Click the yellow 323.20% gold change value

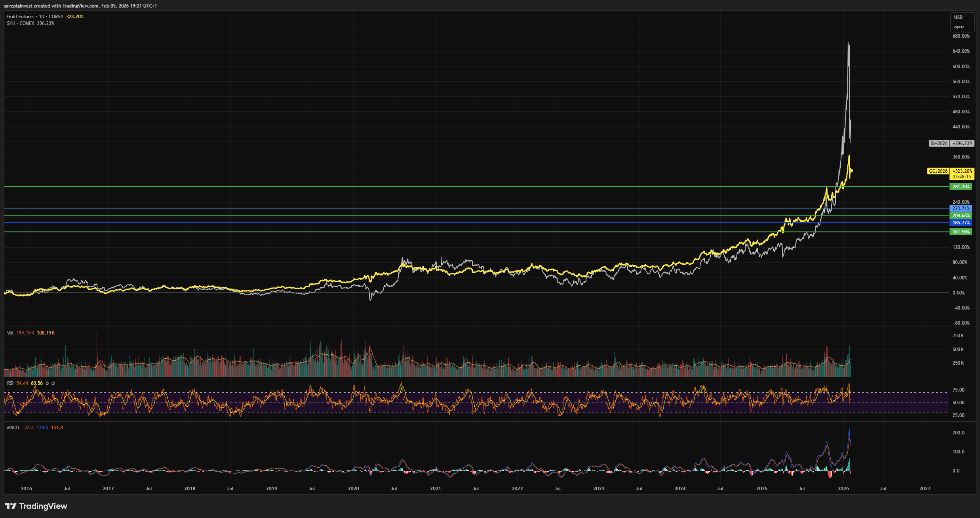pyautogui.click(x=75, y=17)
